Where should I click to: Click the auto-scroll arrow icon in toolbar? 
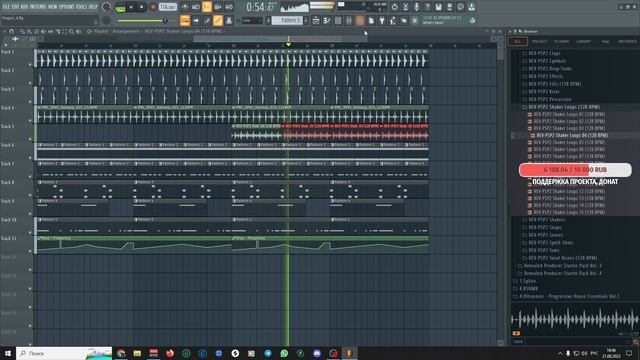(196, 20)
